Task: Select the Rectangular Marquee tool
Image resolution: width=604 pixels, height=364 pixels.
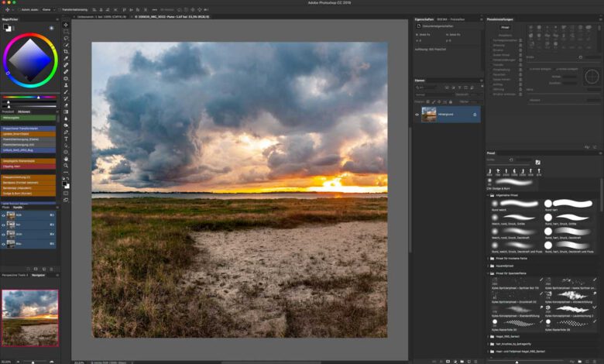Action: (x=66, y=32)
